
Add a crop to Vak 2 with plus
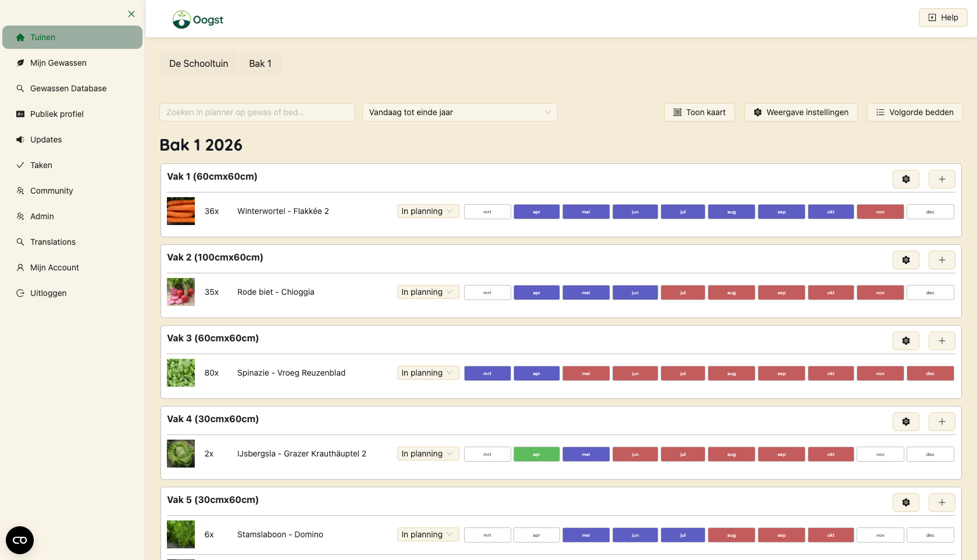(942, 260)
